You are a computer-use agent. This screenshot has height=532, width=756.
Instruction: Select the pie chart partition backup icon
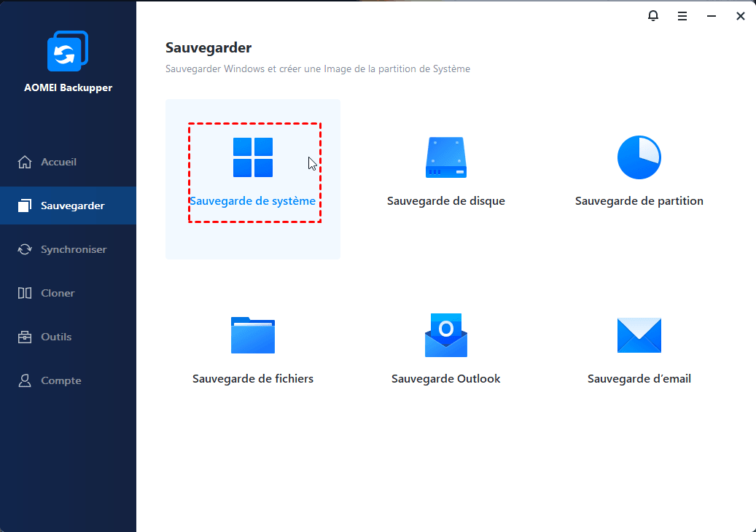click(x=639, y=157)
